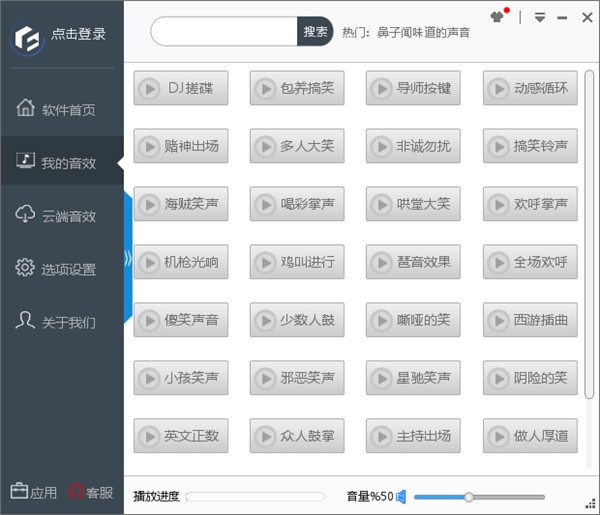Open the title bar dropdown menu arrow
Viewport: 600px width, 515px height.
[540, 17]
